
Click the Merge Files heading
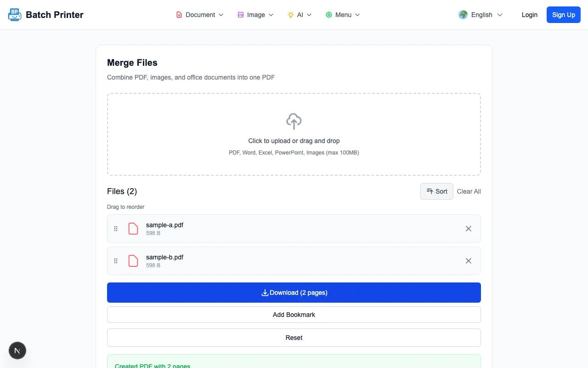click(x=132, y=63)
